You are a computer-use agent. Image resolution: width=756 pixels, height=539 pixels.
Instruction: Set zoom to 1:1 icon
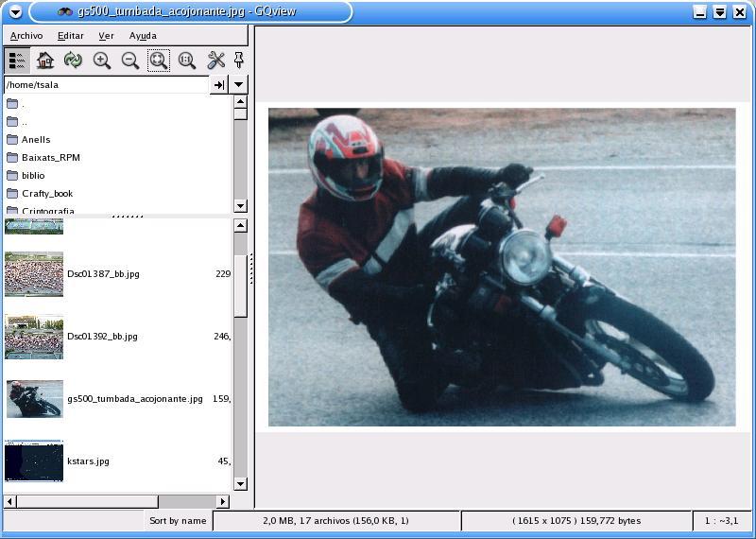[187, 61]
